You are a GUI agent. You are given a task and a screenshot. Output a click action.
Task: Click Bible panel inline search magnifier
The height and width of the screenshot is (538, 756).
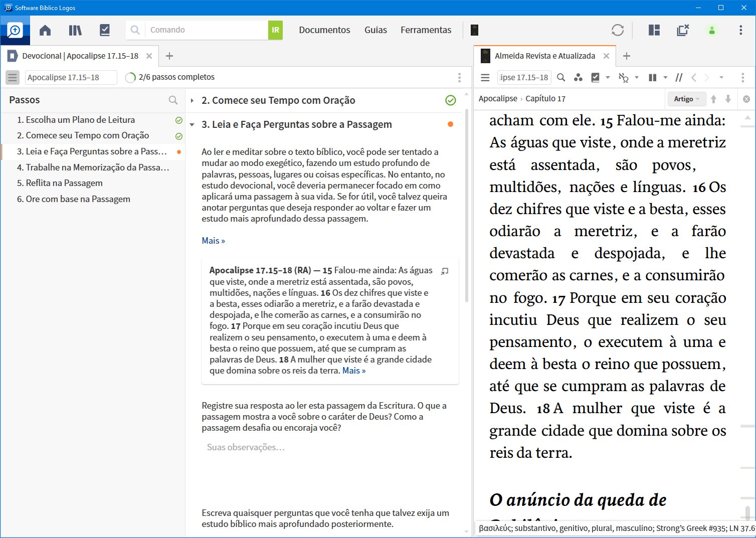pos(561,77)
